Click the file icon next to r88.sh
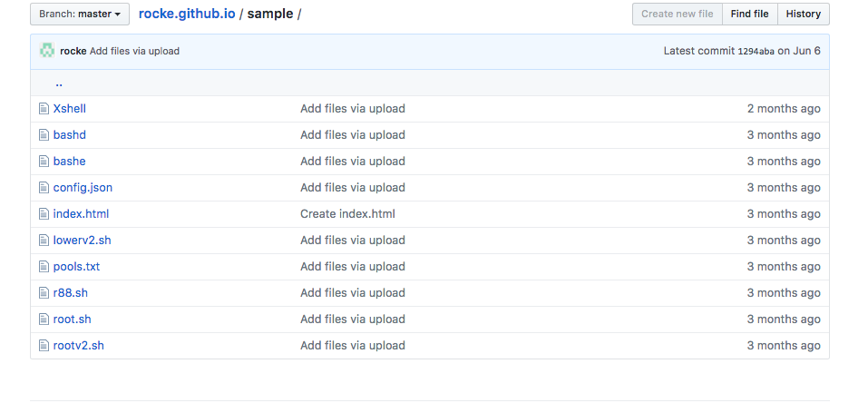Image resolution: width=868 pixels, height=403 pixels. pos(44,293)
